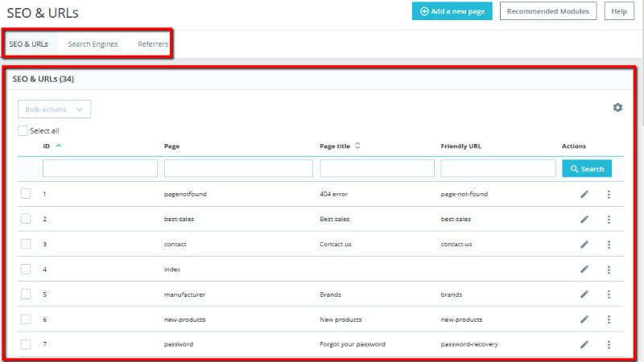The image size is (644, 362).
Task: Click the 'index' page name cell
Action: (172, 269)
